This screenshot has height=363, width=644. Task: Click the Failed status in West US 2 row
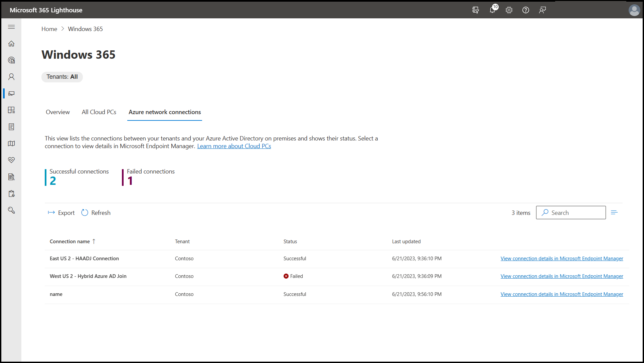pyautogui.click(x=296, y=276)
